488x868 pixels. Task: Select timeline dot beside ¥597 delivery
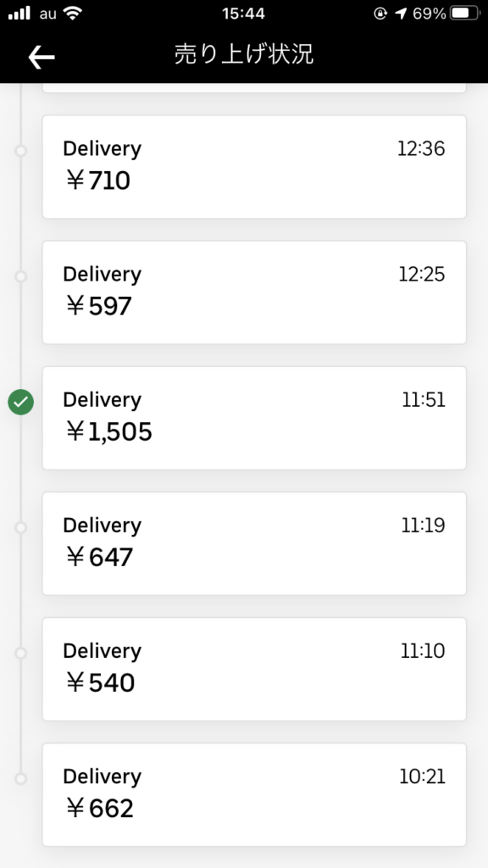(x=21, y=276)
